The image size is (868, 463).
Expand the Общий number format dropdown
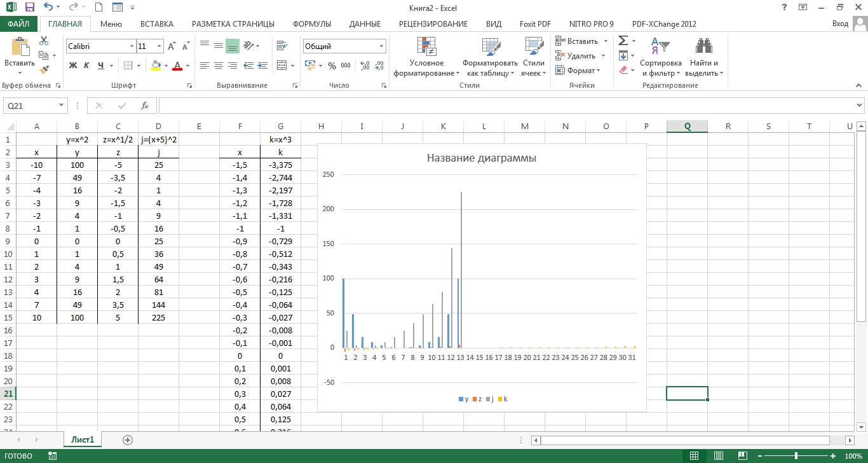coord(381,46)
